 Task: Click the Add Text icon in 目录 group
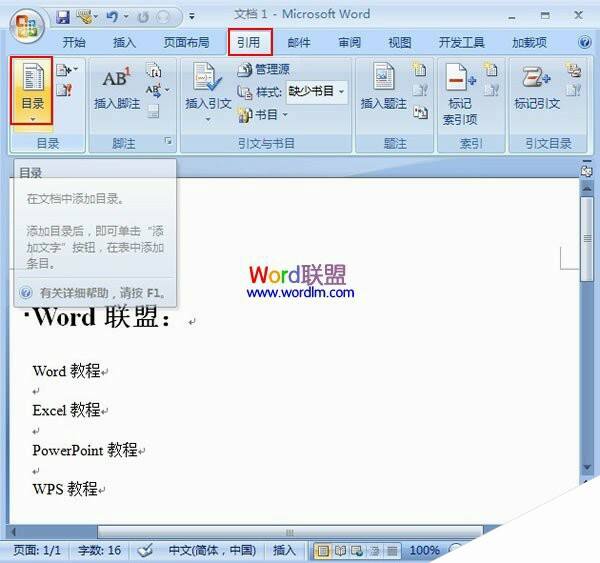pyautogui.click(x=67, y=70)
